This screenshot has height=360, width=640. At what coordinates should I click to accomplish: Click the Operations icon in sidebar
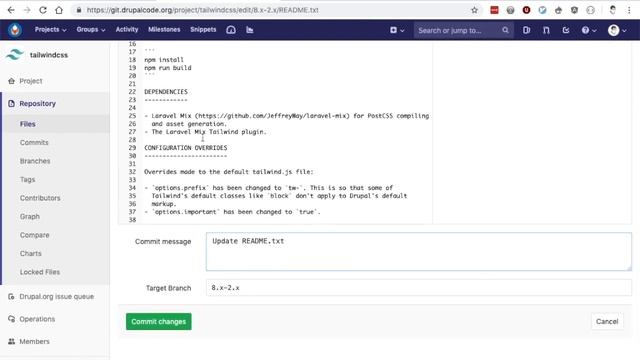[x=11, y=319]
